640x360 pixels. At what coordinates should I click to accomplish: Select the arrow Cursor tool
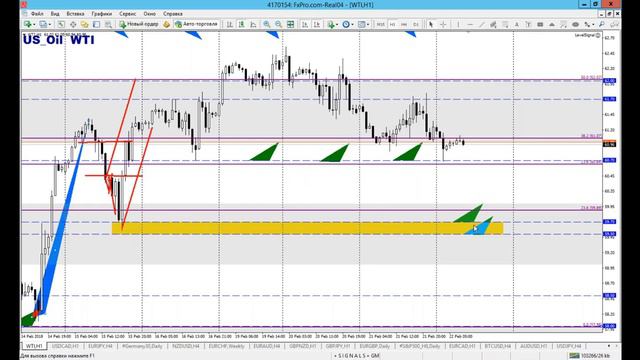coord(431,24)
